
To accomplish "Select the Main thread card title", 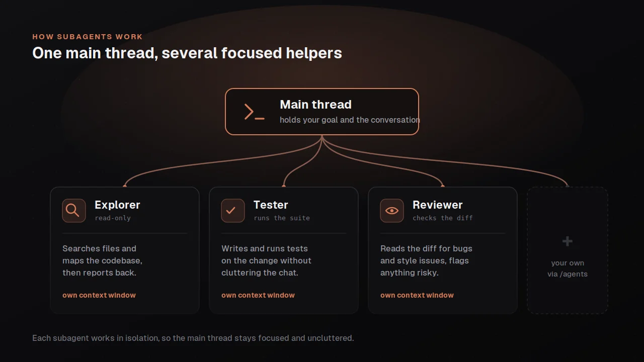I will (315, 105).
